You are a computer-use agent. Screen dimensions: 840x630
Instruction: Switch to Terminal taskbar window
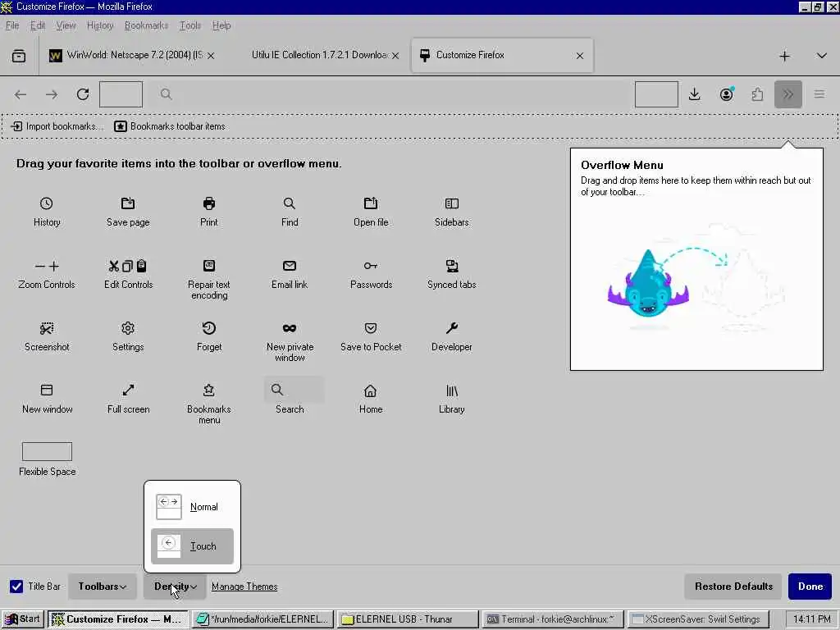553,619
